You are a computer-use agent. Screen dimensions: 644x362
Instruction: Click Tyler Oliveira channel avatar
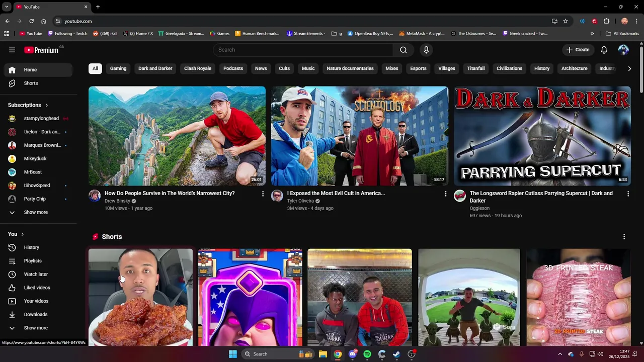pyautogui.click(x=277, y=196)
